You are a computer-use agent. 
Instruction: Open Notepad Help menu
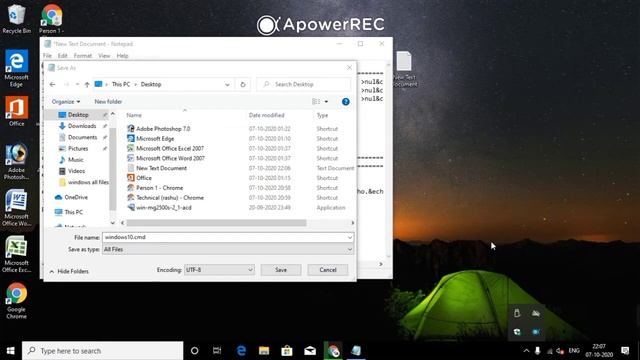tap(122, 56)
